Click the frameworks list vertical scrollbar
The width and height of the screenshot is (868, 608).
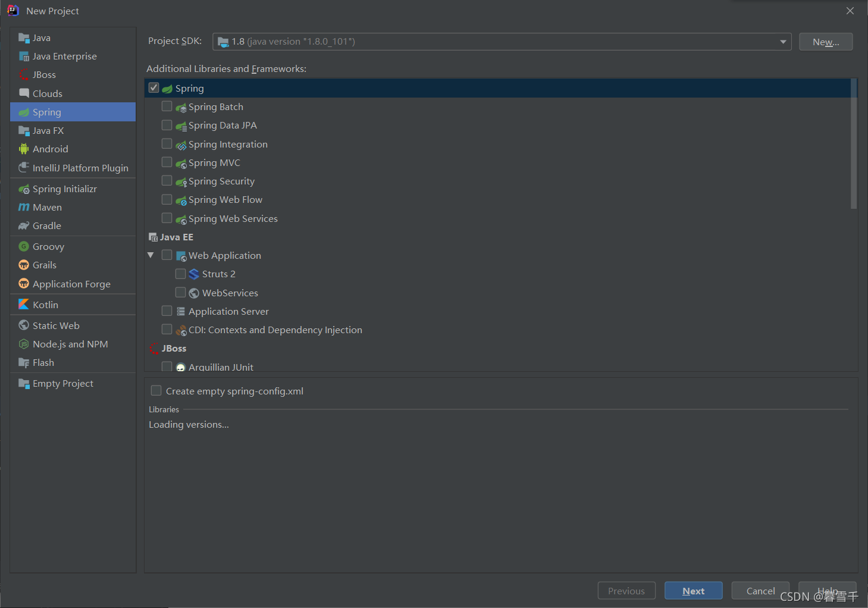pyautogui.click(x=854, y=143)
